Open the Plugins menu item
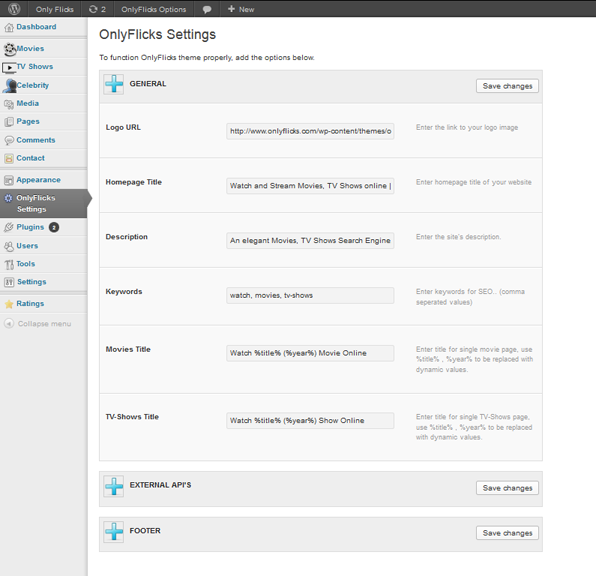596x576 pixels. 30,227
